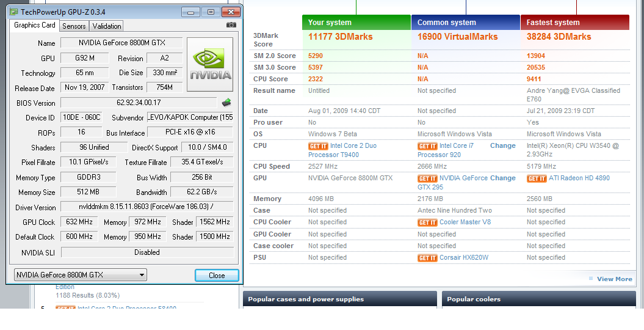Open NVIDIA GeForce GTX 295 link
644x330 pixels.
(452, 183)
